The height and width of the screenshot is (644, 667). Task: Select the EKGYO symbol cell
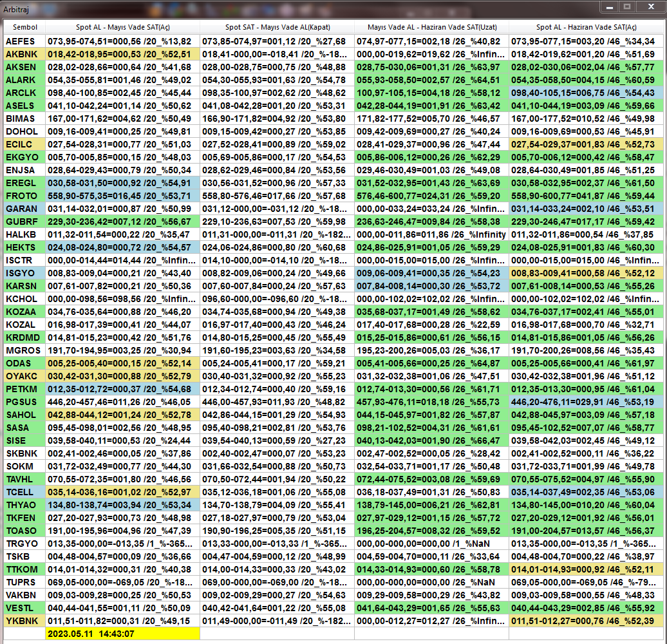(x=24, y=157)
